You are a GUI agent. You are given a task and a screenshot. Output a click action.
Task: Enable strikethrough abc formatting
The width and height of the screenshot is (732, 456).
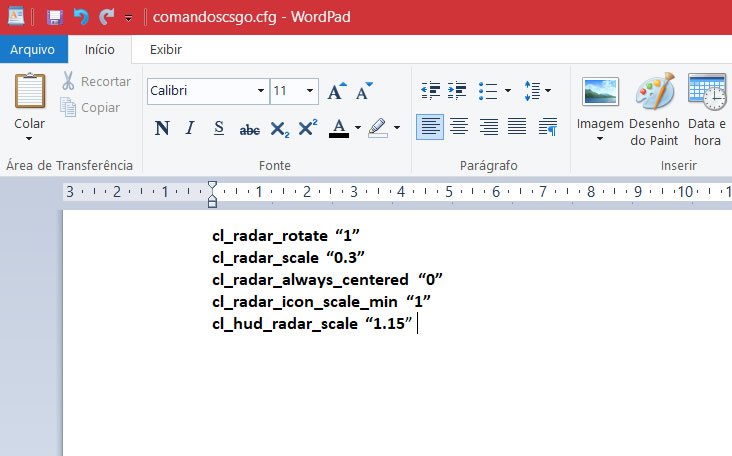click(x=250, y=128)
